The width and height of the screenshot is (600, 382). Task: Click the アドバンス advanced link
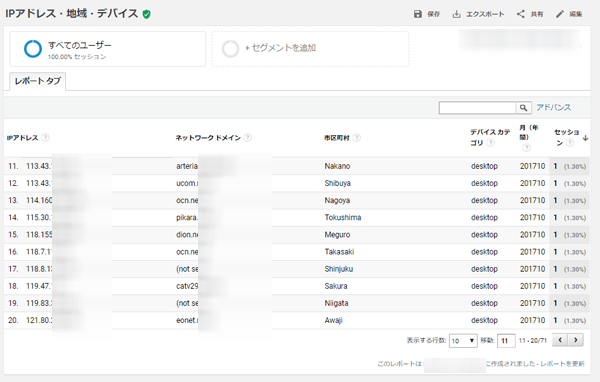pos(553,108)
